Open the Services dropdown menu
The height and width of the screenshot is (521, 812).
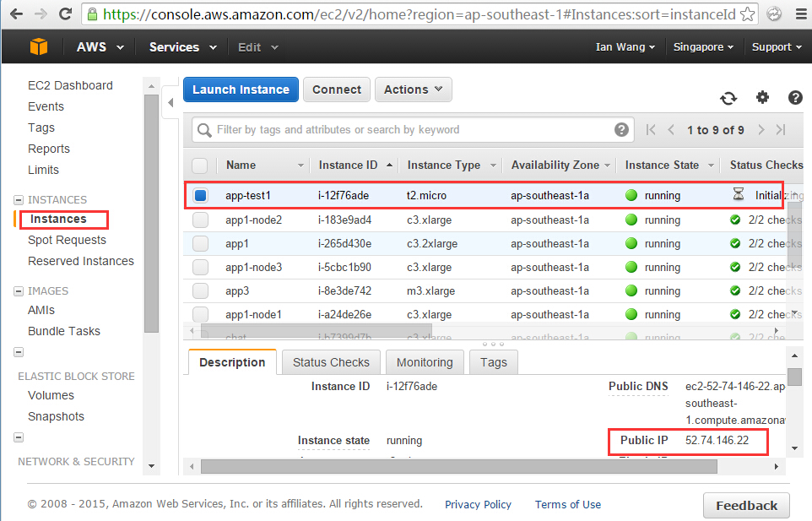point(183,47)
